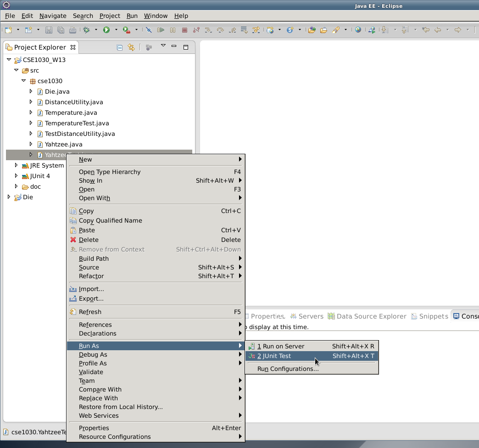Click Copy Qualified Name in context menu
The height and width of the screenshot is (448, 479).
coord(156,221)
